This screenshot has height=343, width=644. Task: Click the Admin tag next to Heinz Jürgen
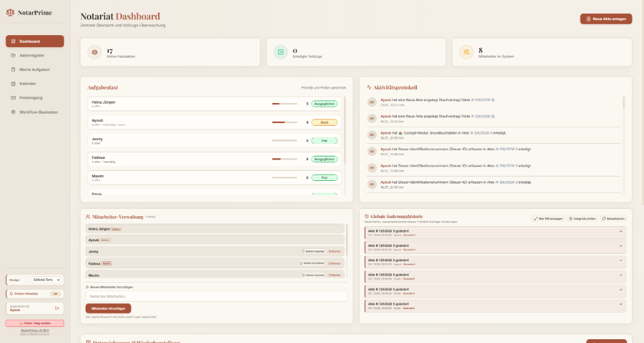pos(116,229)
